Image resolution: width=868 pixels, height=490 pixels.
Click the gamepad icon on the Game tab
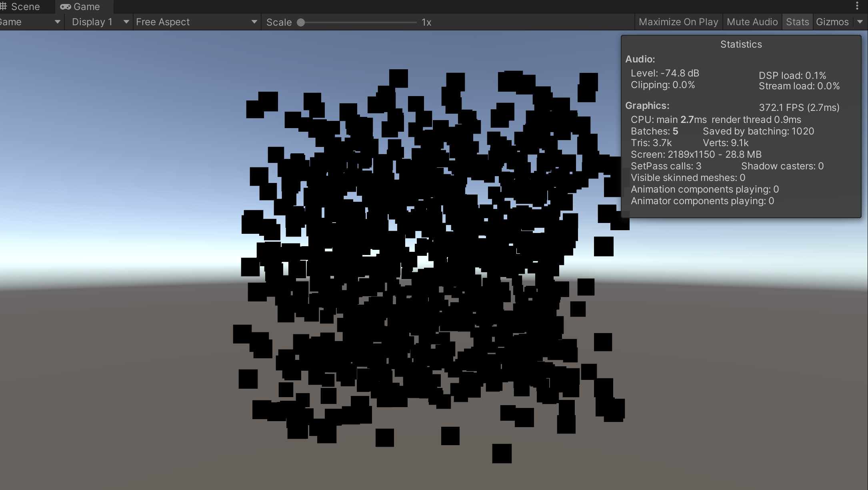[x=65, y=6]
